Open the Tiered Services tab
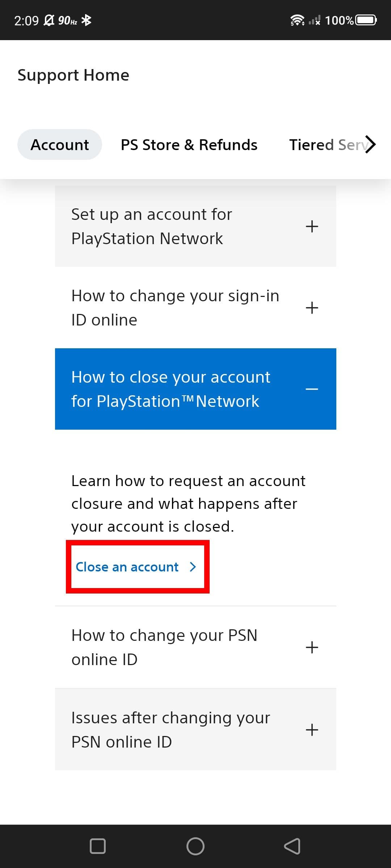The image size is (391, 868). pos(328,145)
